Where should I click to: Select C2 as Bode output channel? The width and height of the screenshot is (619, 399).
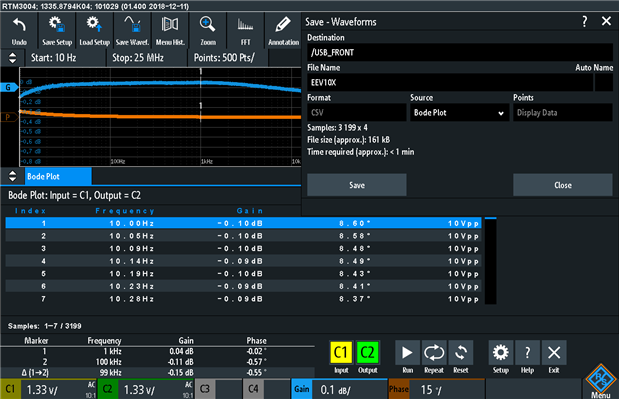[x=368, y=352]
